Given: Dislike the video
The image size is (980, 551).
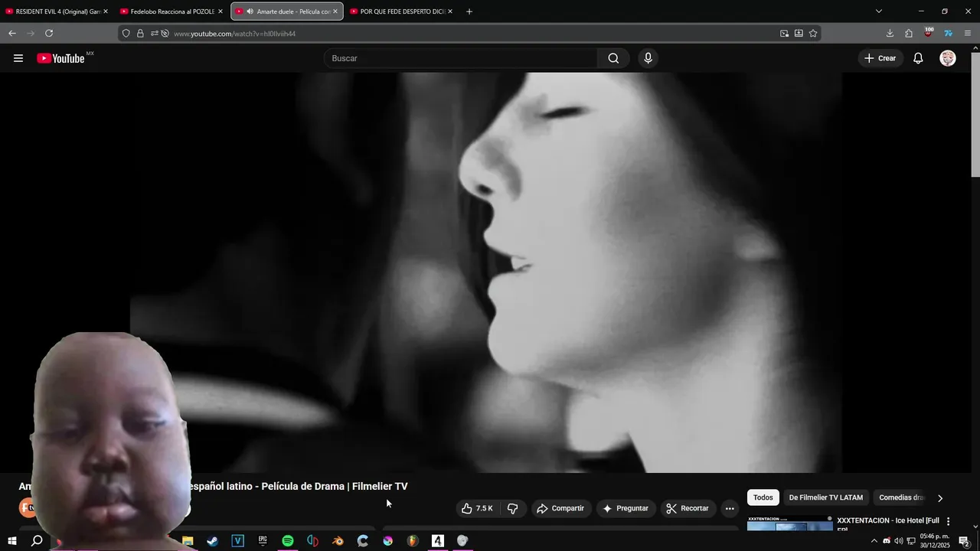Looking at the screenshot, I should click(513, 508).
